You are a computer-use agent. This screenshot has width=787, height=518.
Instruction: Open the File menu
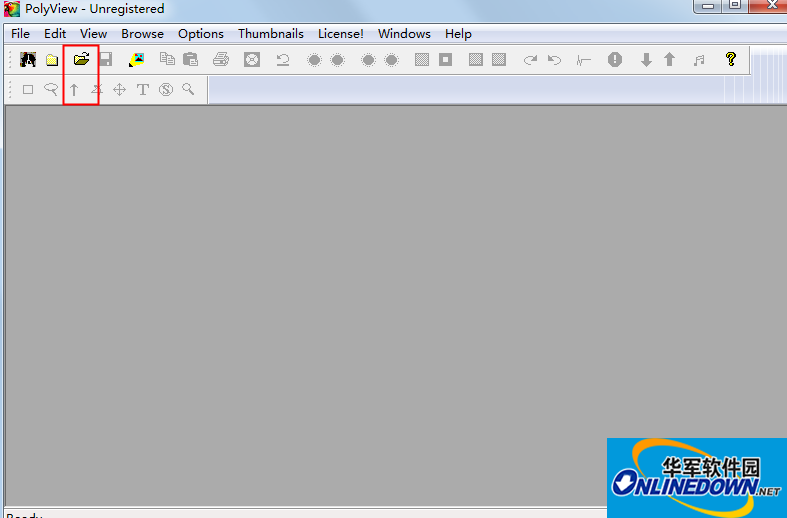point(20,34)
